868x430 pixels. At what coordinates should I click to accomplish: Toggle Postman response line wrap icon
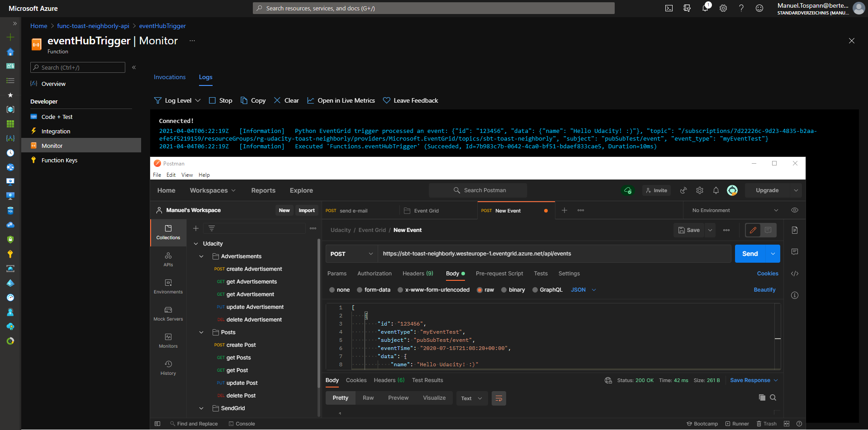[x=499, y=398]
